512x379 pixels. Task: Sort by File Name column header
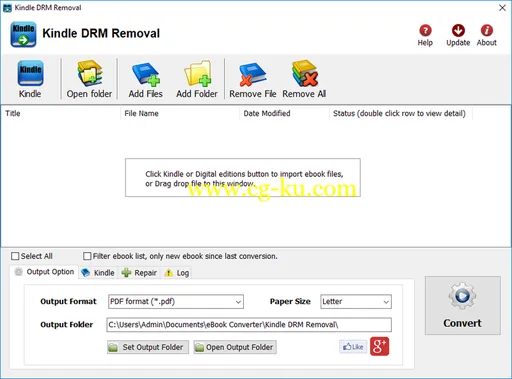point(180,113)
